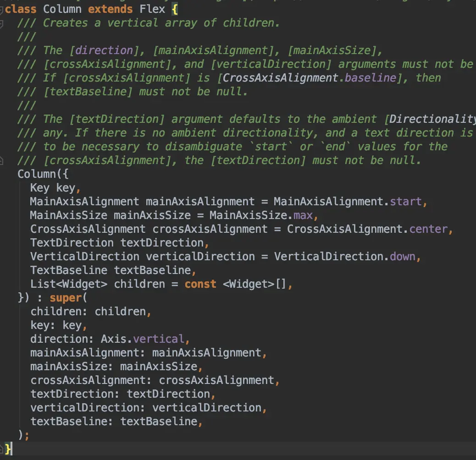
Task: Click the orange 'super' keyword
Action: click(x=66, y=298)
